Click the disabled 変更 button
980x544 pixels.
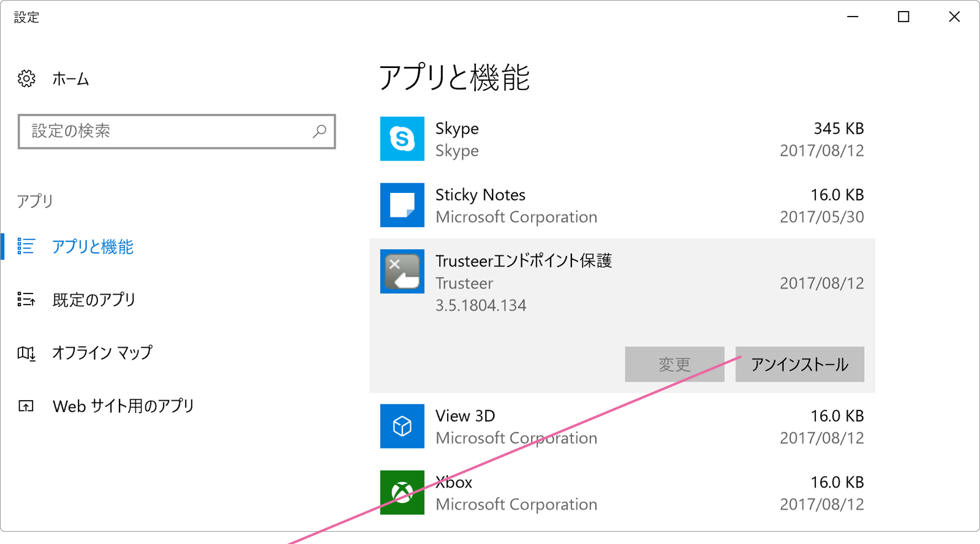[674, 365]
